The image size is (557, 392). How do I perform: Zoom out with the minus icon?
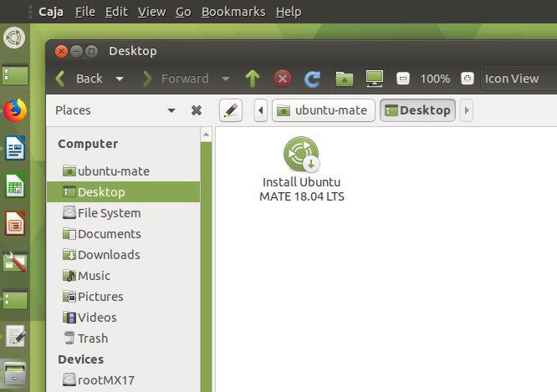pos(403,79)
